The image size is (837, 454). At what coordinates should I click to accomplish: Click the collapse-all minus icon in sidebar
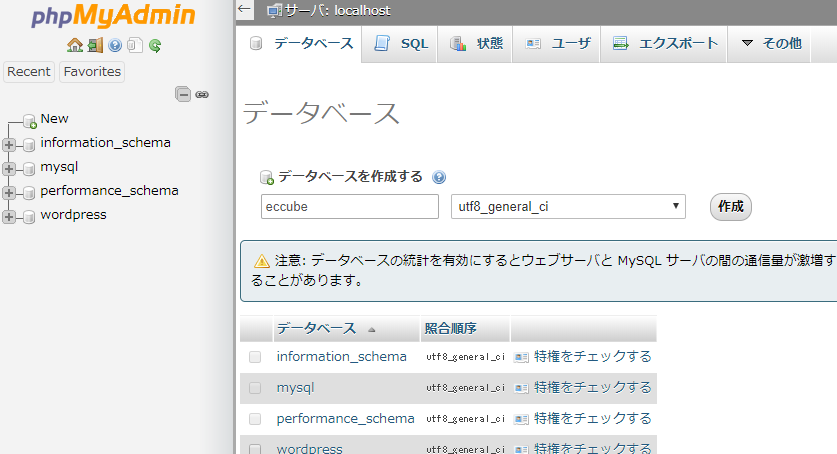click(x=183, y=94)
